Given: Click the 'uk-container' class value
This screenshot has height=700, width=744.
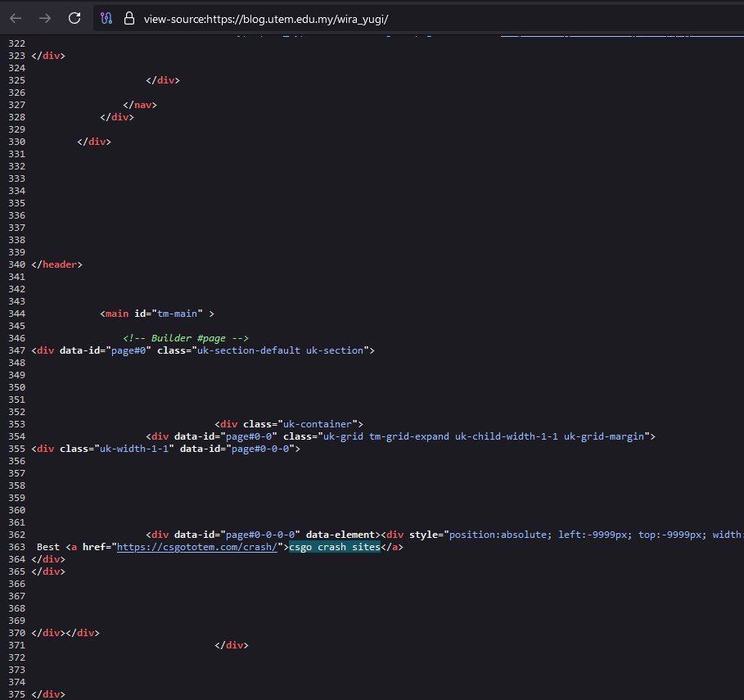Looking at the screenshot, I should (x=318, y=424).
